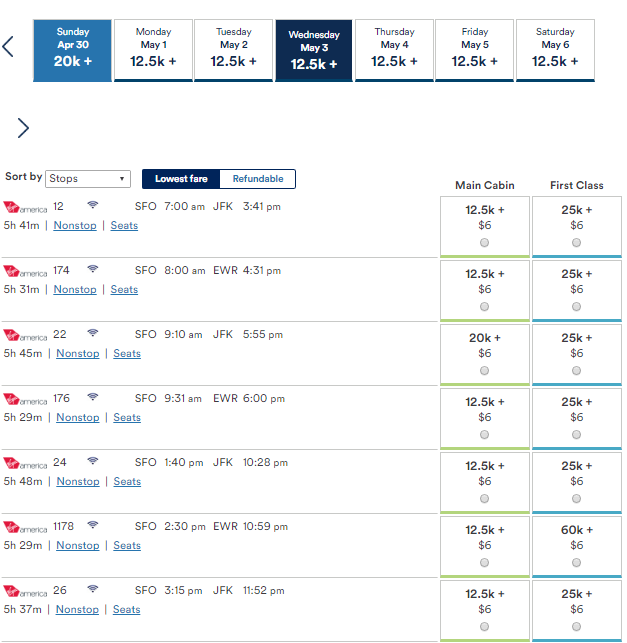Click the next dates right arrow
Viewport: 627px width, 643px height.
(23, 128)
